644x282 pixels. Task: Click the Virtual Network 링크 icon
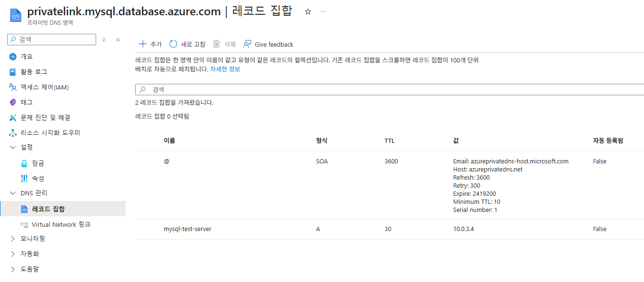coord(24,224)
